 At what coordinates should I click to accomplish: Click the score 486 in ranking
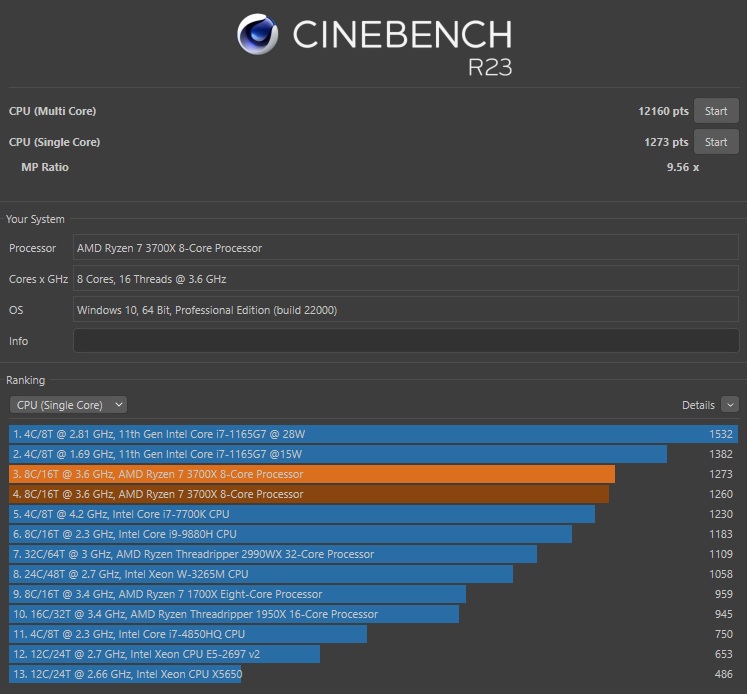(x=723, y=674)
